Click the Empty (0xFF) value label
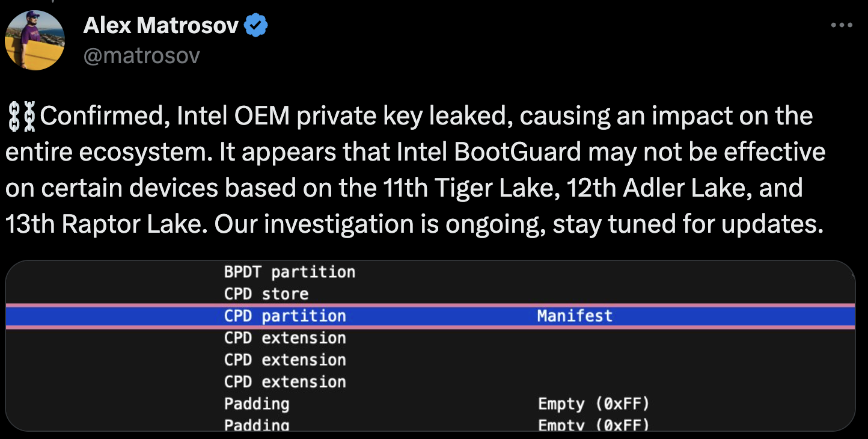The image size is (868, 439). [593, 404]
